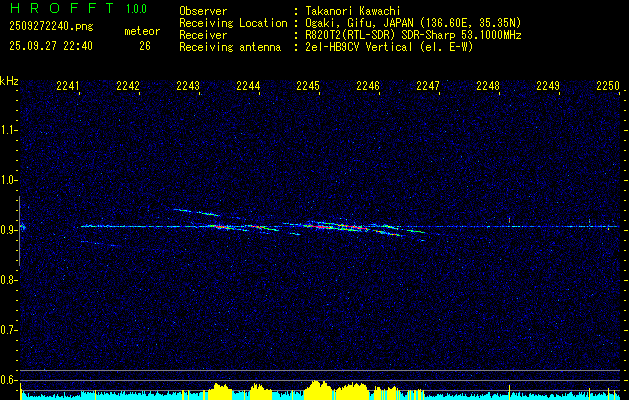Click the 0.7 kHz axis label

(8, 330)
